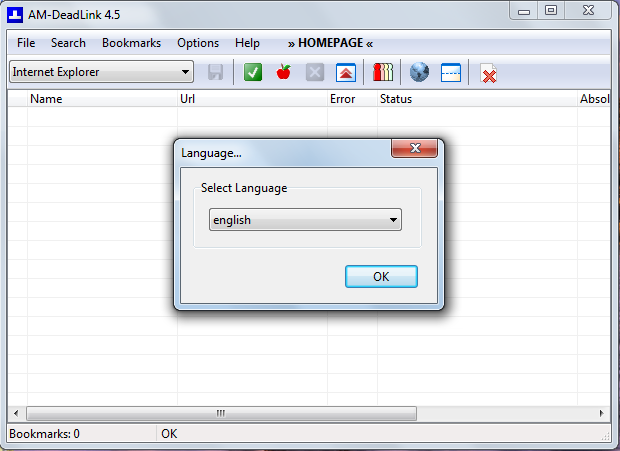620x451 pixels.
Task: Click the scrollbar left arrow
Action: (x=16, y=413)
